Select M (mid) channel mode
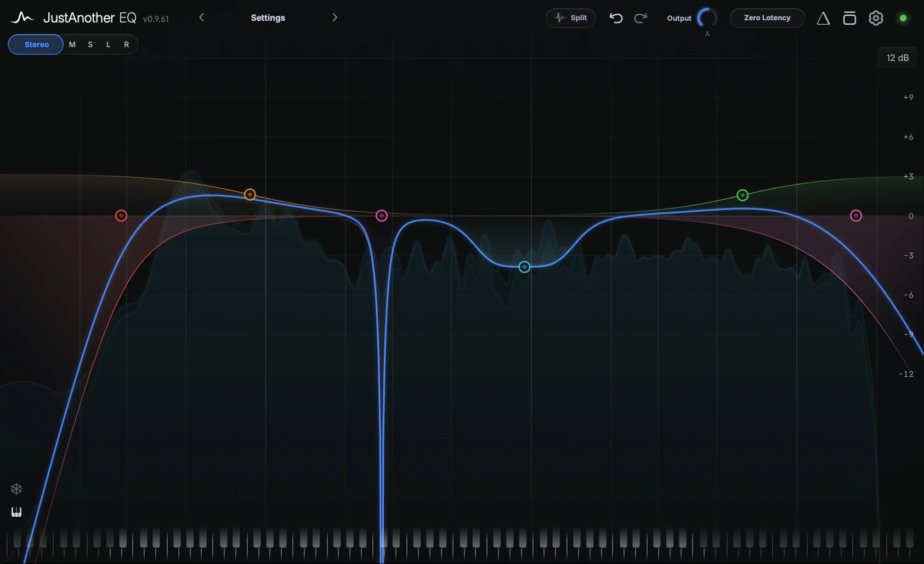Screen dimensions: 924x564 pyautogui.click(x=72, y=44)
